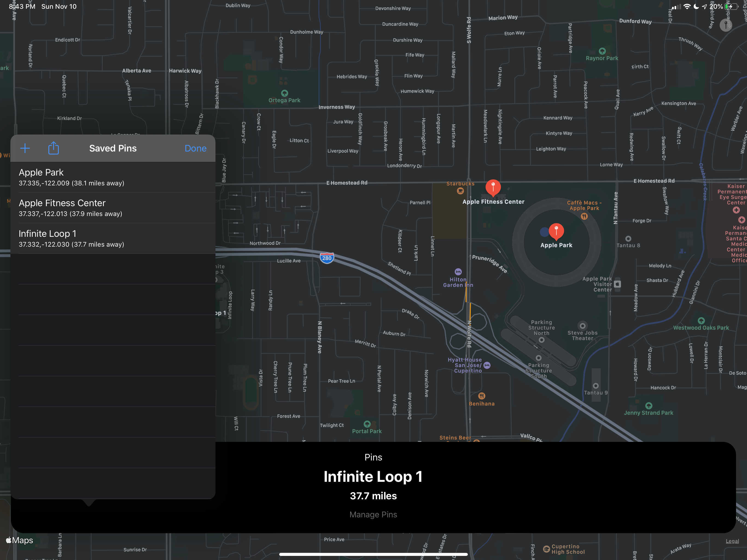The width and height of the screenshot is (747, 560).
Task: Tap the Steve Jobs Theater marker
Action: [x=583, y=326]
